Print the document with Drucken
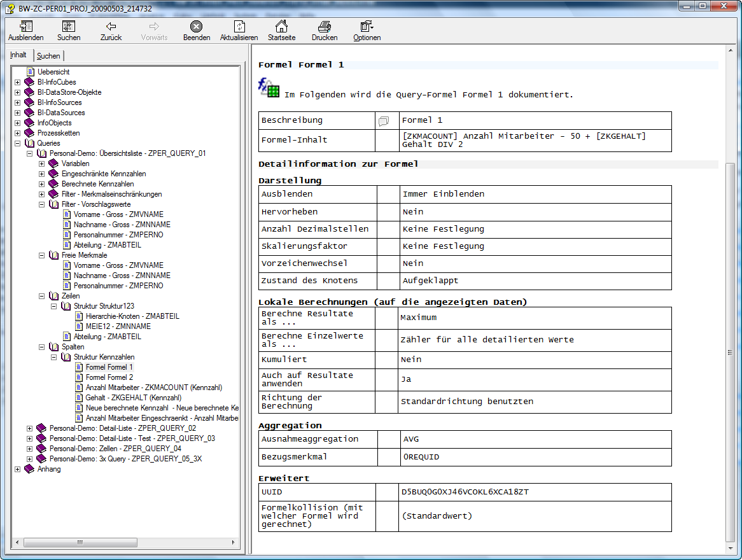This screenshot has width=742, height=560. [325, 27]
